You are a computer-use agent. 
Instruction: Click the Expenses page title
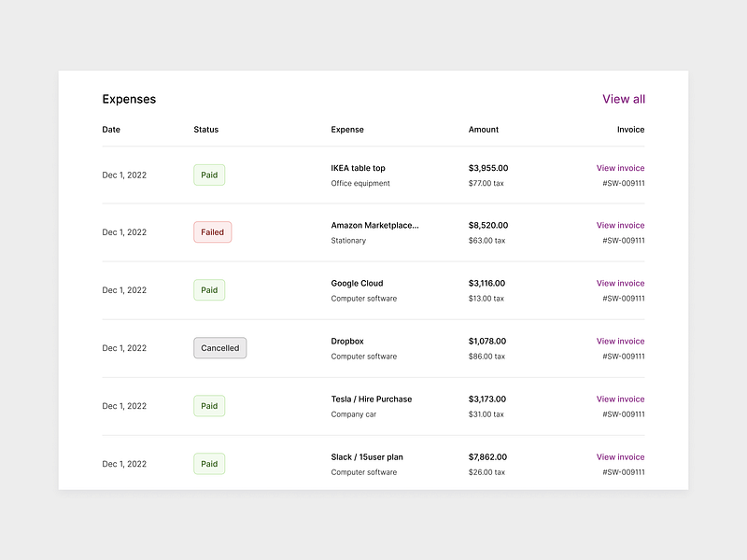(129, 98)
